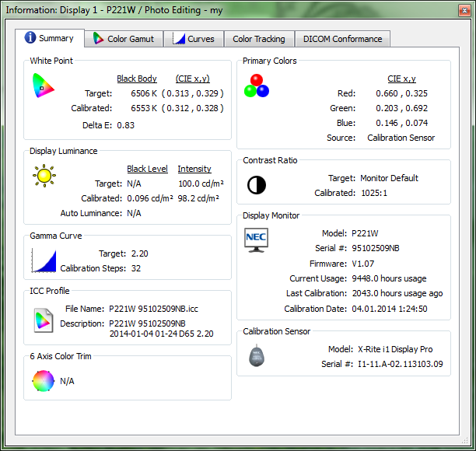The width and height of the screenshot is (476, 451).
Task: Click Current Usage 9448.0 hours usage
Action: [x=389, y=278]
